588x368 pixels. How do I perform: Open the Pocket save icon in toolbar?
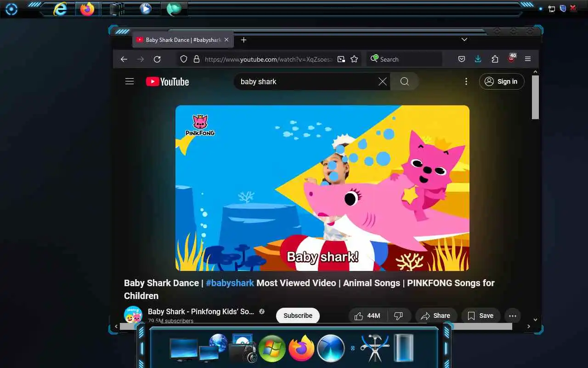pos(462,59)
